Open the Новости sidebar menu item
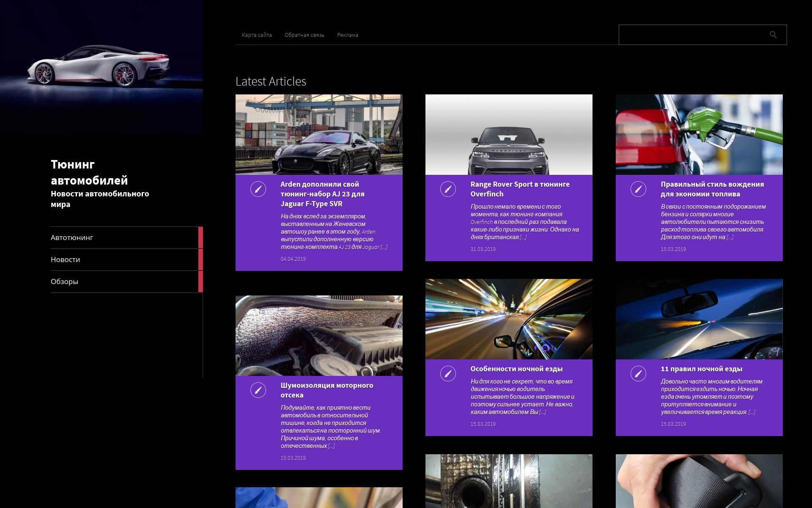812x508 pixels. coord(66,260)
